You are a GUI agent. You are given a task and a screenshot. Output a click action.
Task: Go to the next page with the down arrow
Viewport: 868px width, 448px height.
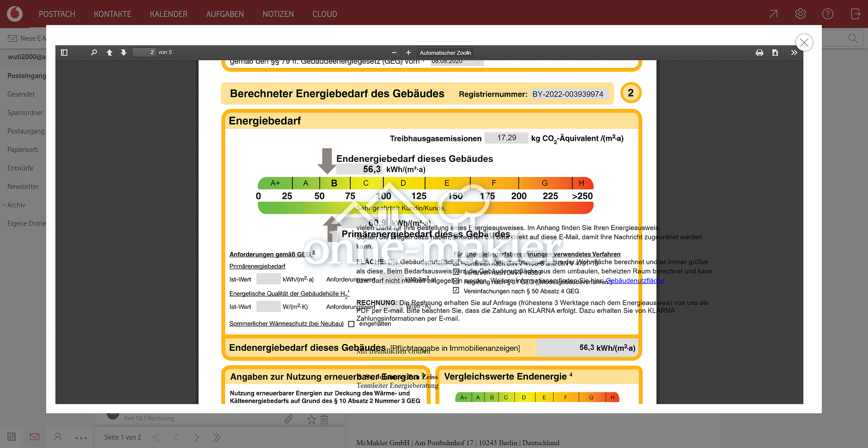tap(123, 52)
